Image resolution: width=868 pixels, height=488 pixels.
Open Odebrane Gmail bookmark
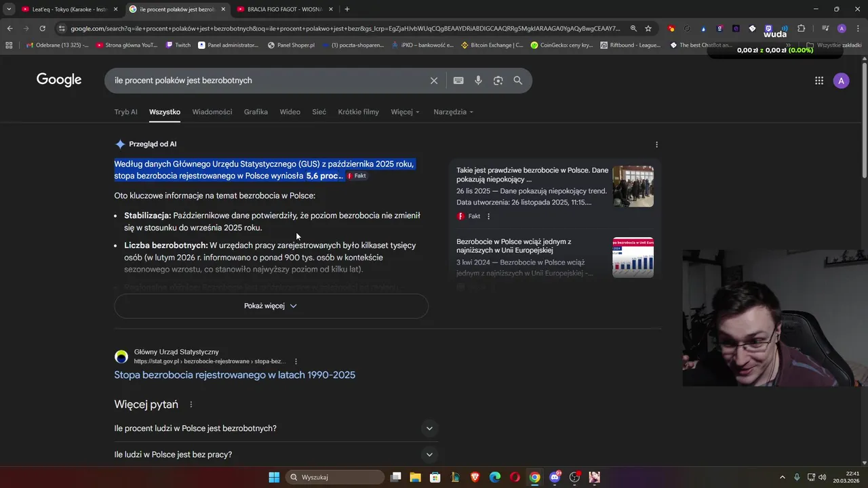57,45
